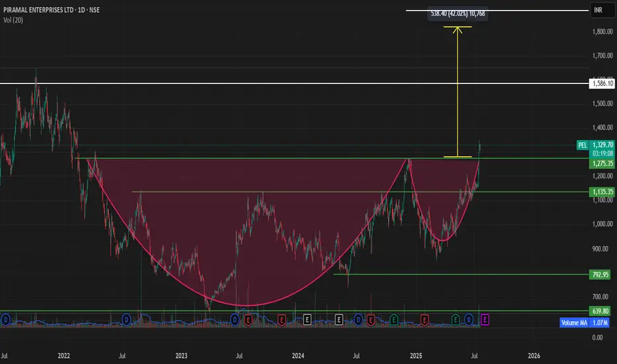Click the white earnings marker nearest 2024
This screenshot has height=364, width=617.
tap(307, 320)
